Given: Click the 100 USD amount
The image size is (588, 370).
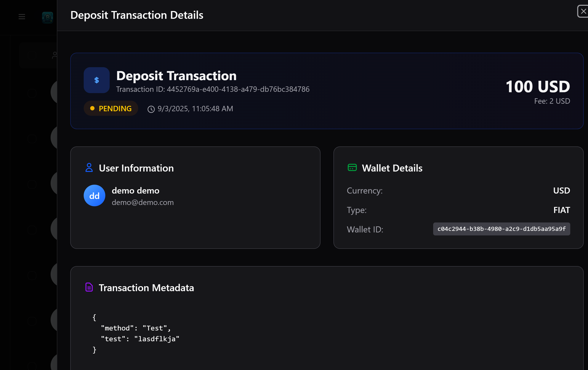Looking at the screenshot, I should coord(538,87).
